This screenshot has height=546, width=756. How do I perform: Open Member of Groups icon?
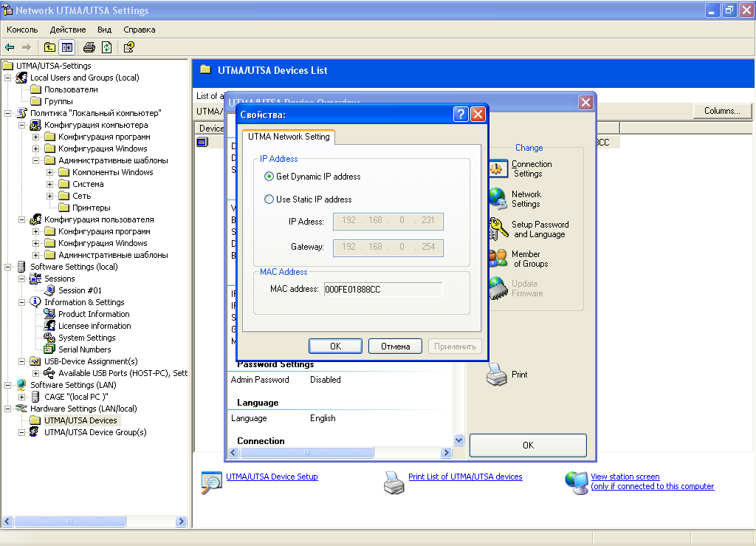coord(498,259)
